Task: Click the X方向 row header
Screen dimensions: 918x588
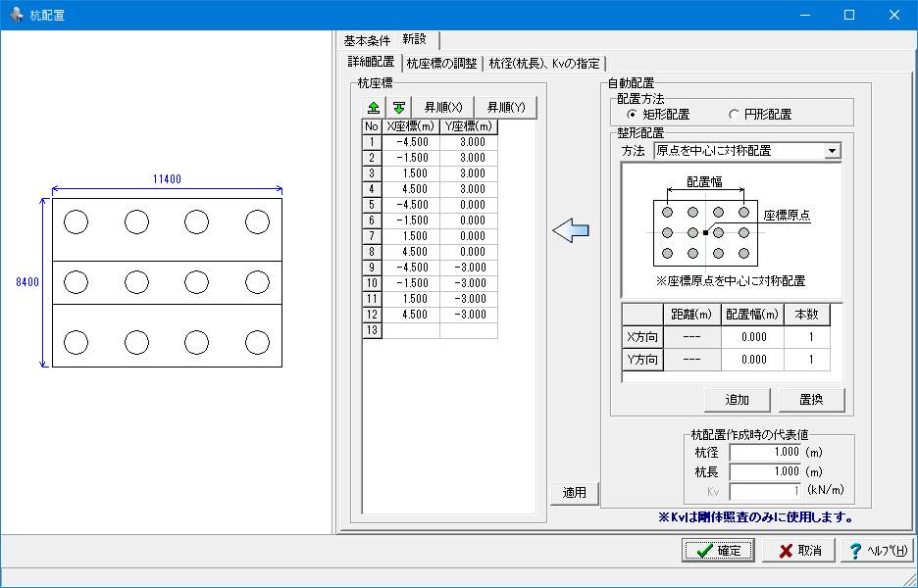Action: [642, 337]
